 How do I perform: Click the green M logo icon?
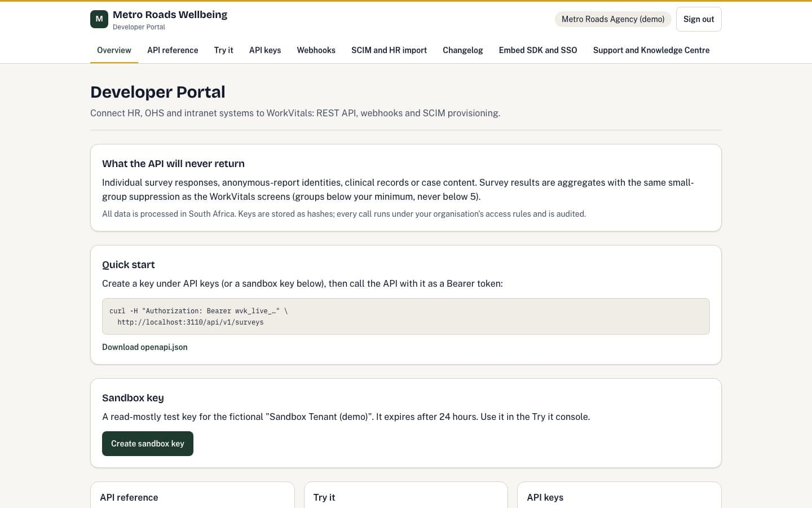(x=99, y=19)
